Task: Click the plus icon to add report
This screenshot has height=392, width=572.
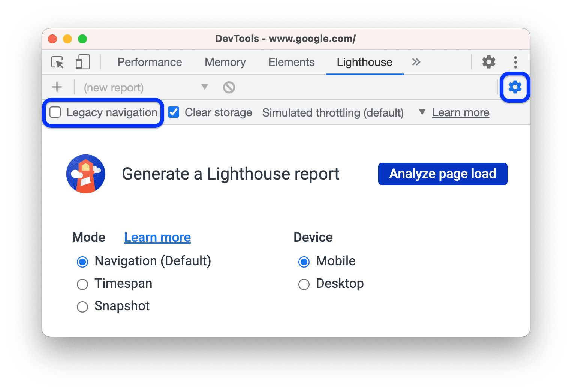Action: (x=57, y=87)
